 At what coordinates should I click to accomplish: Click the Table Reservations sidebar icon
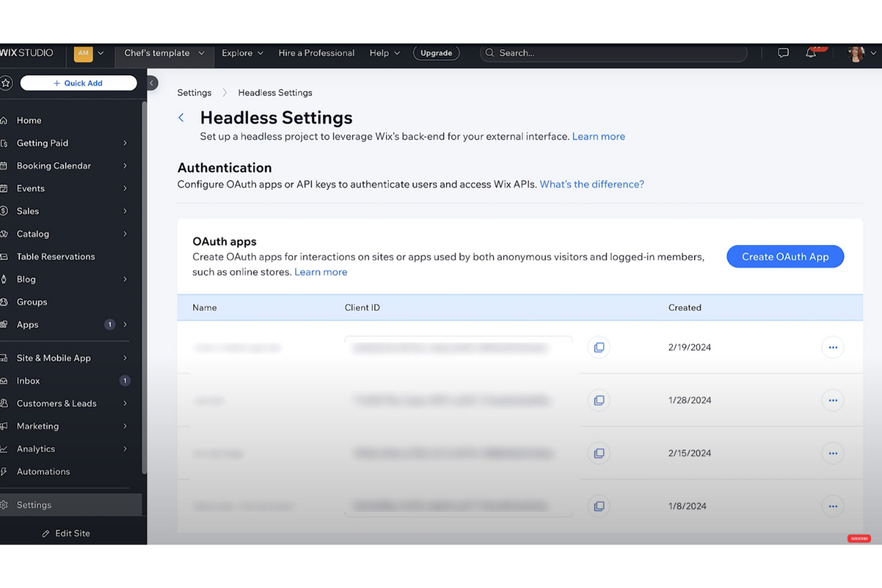4,256
